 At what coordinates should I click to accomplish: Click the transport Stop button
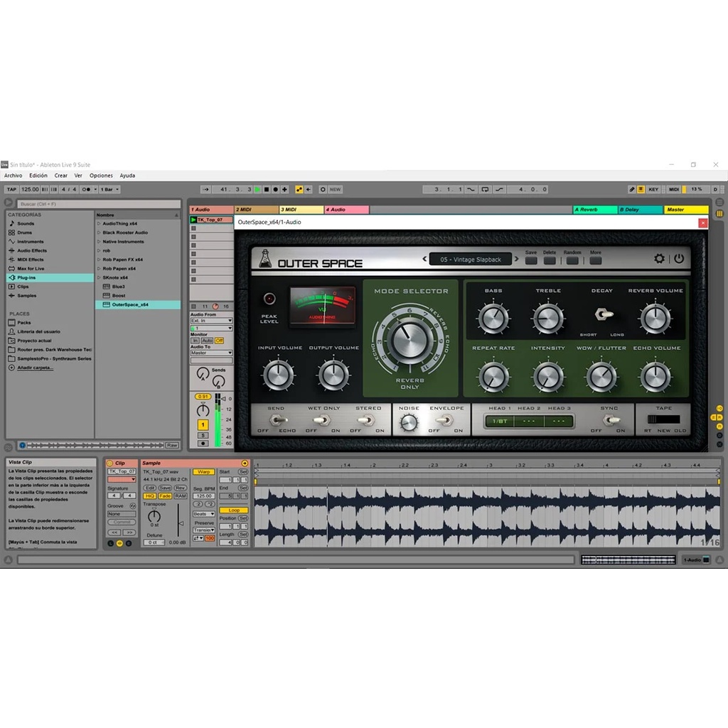267,189
